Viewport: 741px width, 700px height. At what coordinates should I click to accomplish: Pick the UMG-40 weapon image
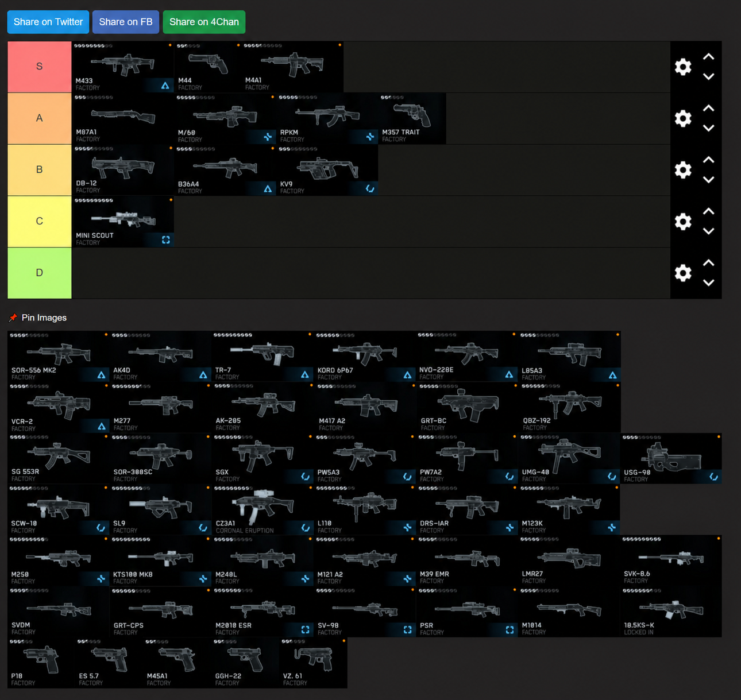(x=569, y=458)
